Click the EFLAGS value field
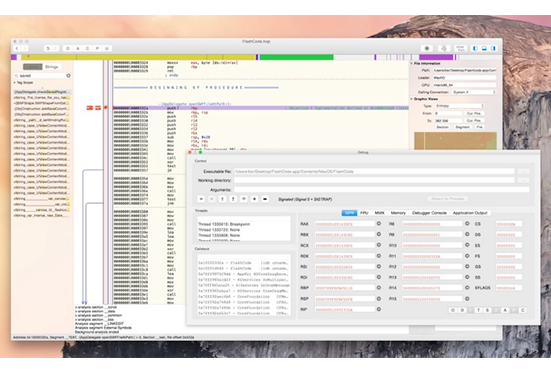The width and height of the screenshot is (551, 371). (x=509, y=288)
